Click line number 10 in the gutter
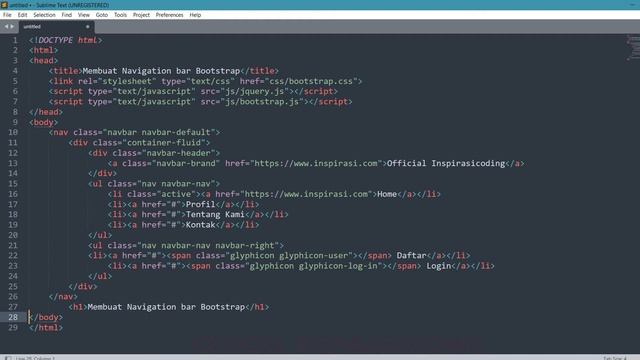 pos(13,132)
